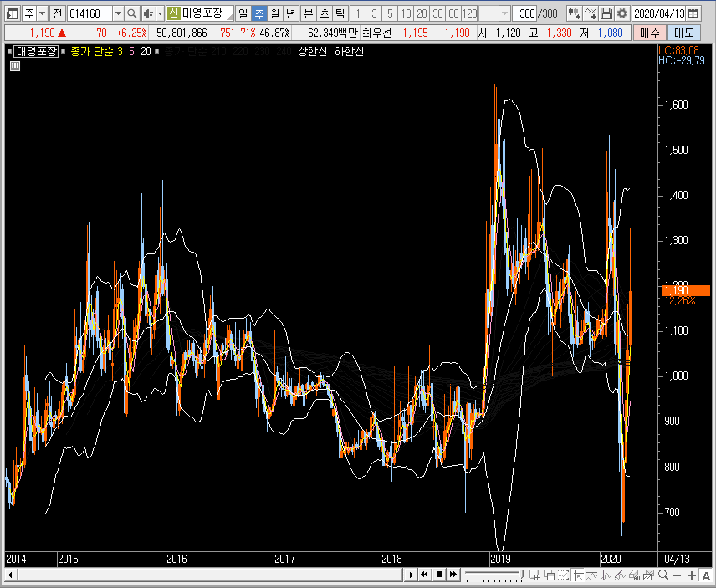The height and width of the screenshot is (588, 716).
Task: Click the eraser tool icon
Action: (635, 575)
